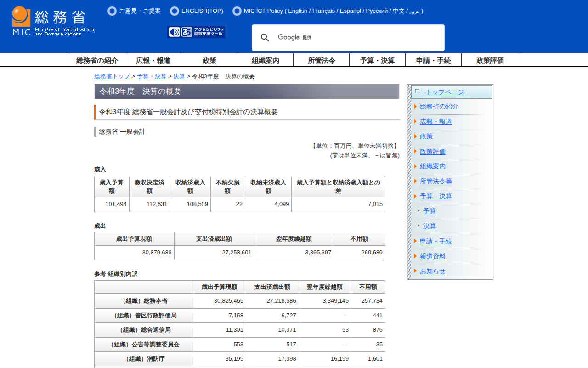Click the 総務省トップ breadcrumb link

[112, 76]
